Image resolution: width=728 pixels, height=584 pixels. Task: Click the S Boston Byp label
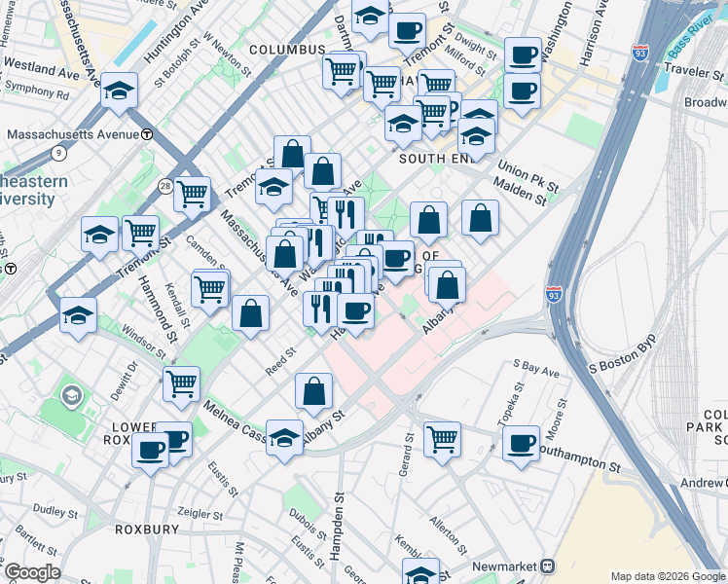pos(624,354)
